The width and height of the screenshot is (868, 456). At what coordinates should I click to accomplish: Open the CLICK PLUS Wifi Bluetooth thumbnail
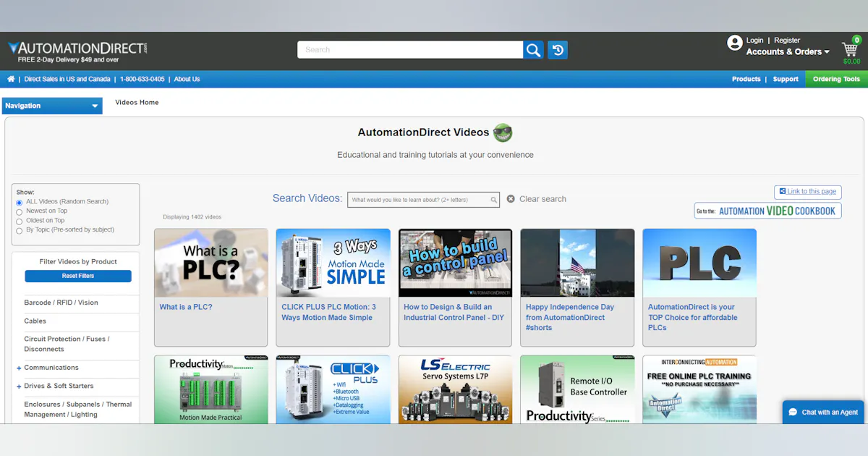pyautogui.click(x=333, y=389)
